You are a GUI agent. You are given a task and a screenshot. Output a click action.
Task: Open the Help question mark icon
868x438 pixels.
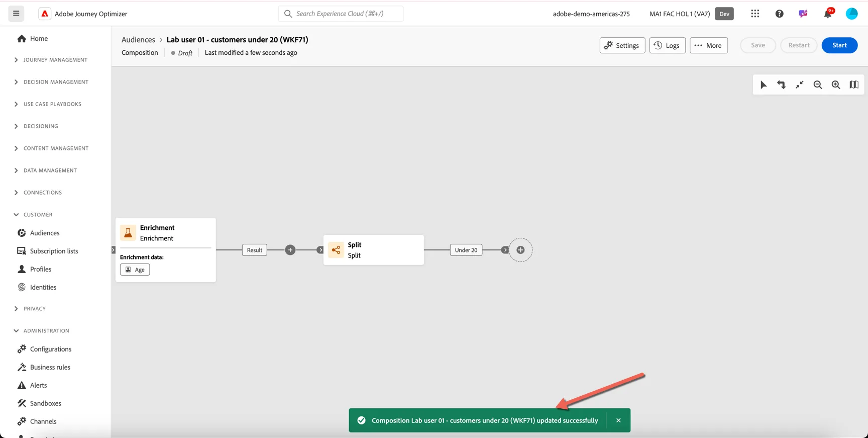pos(779,14)
